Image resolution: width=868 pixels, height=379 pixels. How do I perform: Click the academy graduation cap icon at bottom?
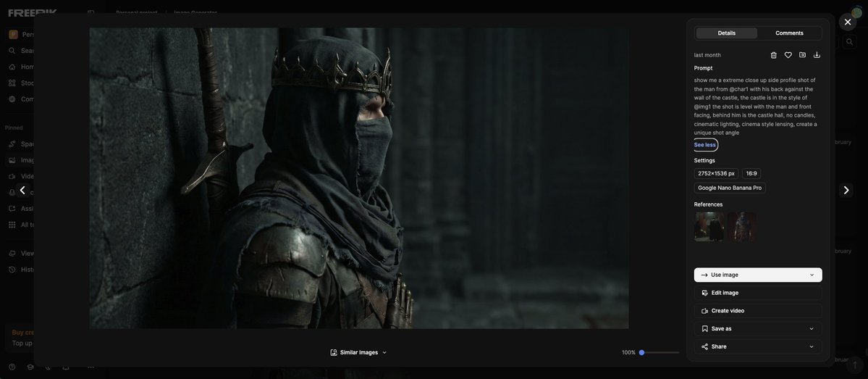pos(30,367)
